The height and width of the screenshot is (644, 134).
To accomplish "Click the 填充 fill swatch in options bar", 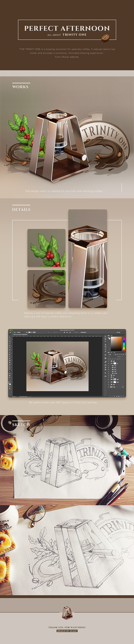I will 29,332.
